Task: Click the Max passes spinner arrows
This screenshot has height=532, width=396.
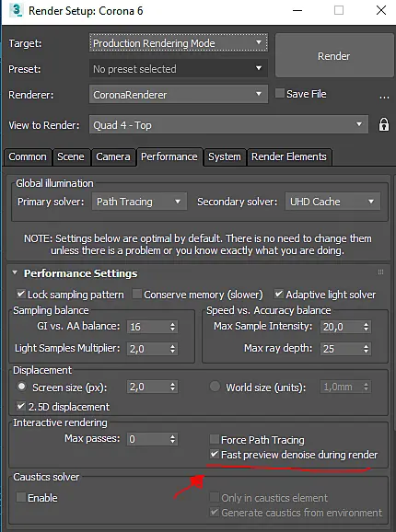Action: 173,439
